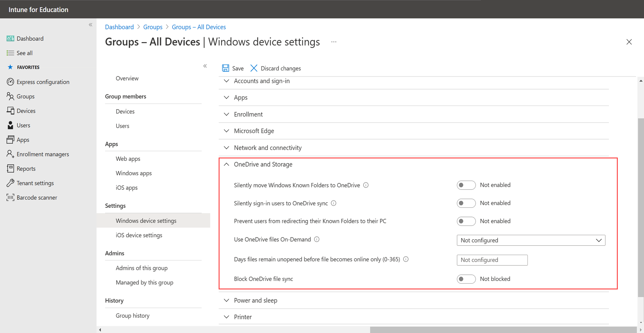Click the Days files remain unopened input field
This screenshot has width=644, height=333.
(492, 260)
